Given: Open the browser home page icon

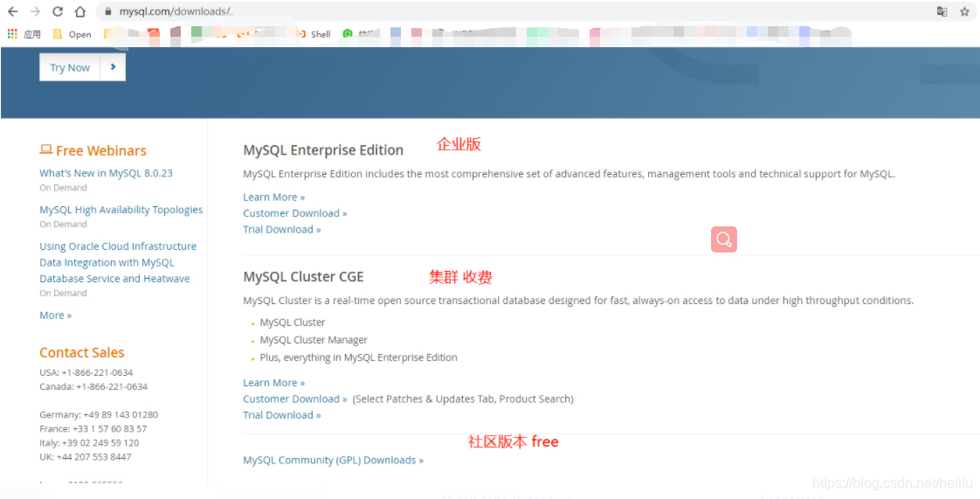Looking at the screenshot, I should [79, 11].
